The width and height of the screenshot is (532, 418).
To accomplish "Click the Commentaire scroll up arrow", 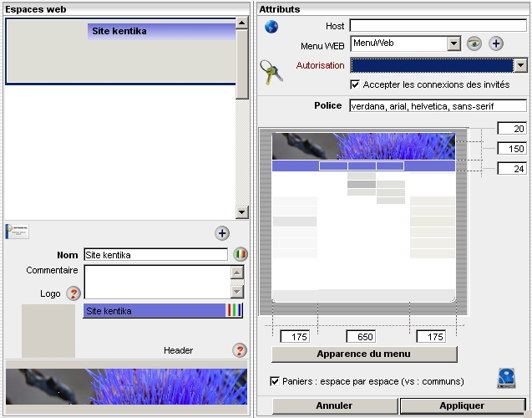I will point(237,273).
